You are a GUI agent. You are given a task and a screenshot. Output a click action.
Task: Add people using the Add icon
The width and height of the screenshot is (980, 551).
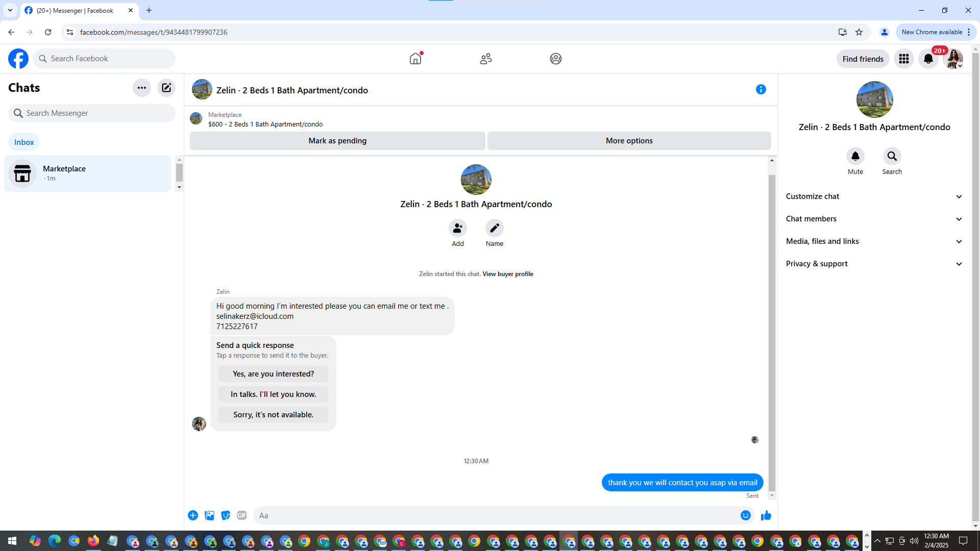pyautogui.click(x=458, y=228)
